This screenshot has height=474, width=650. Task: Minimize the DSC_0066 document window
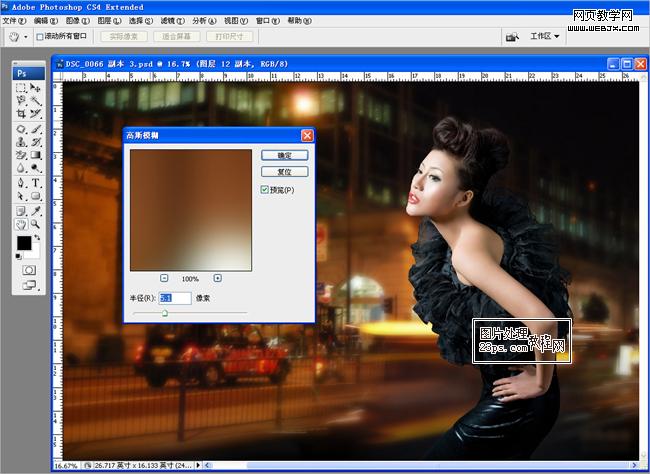[x=613, y=64]
